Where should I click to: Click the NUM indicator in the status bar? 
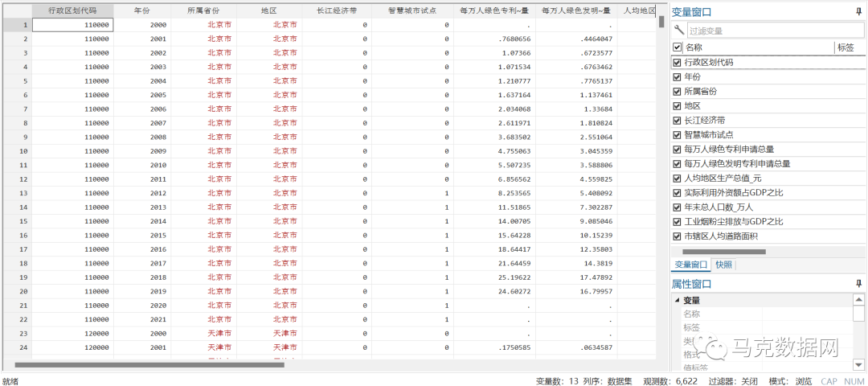[x=853, y=381]
